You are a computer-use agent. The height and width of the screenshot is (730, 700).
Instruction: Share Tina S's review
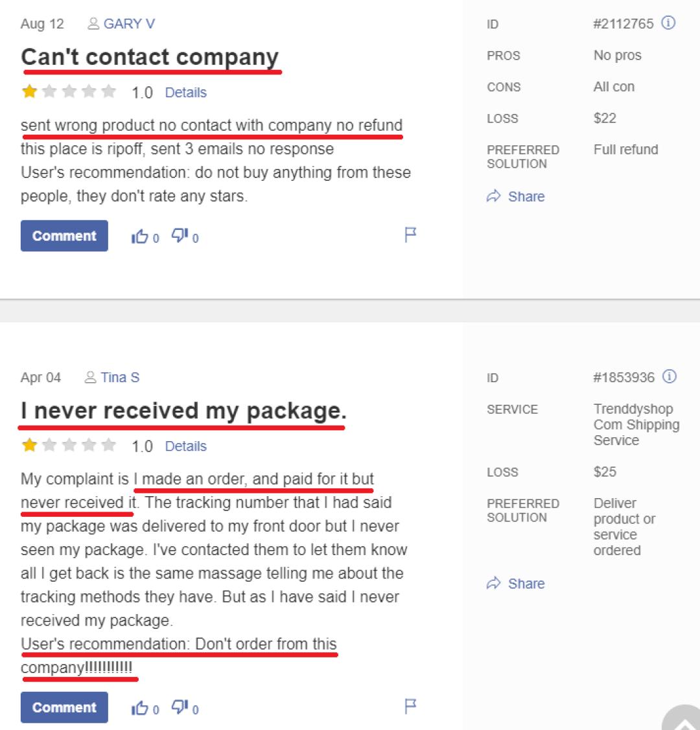click(x=516, y=584)
